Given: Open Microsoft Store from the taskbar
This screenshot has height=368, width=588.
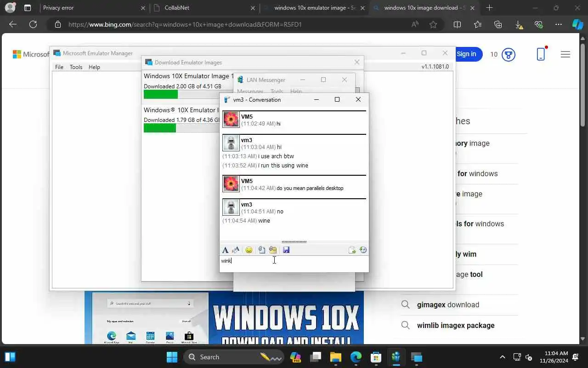Looking at the screenshot, I should [376, 357].
